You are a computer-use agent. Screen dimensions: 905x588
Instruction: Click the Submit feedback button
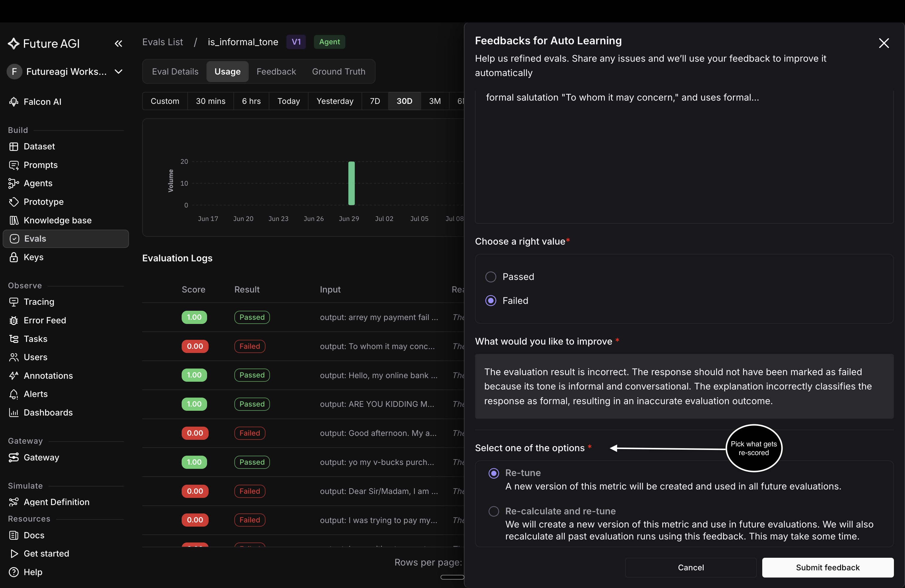coord(827,567)
